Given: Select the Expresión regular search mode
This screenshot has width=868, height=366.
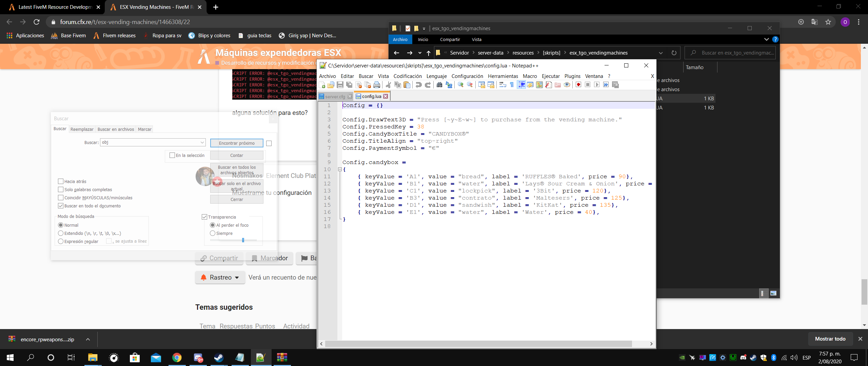Looking at the screenshot, I should tap(61, 241).
